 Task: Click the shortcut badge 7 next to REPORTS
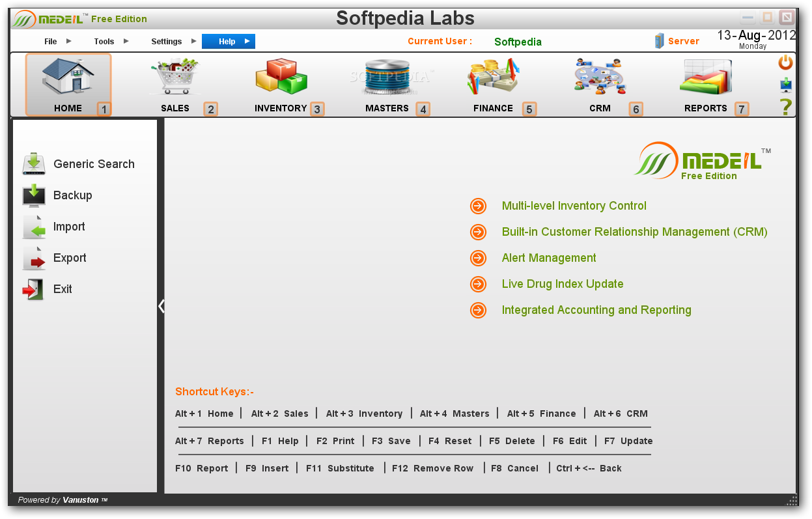pyautogui.click(x=742, y=109)
